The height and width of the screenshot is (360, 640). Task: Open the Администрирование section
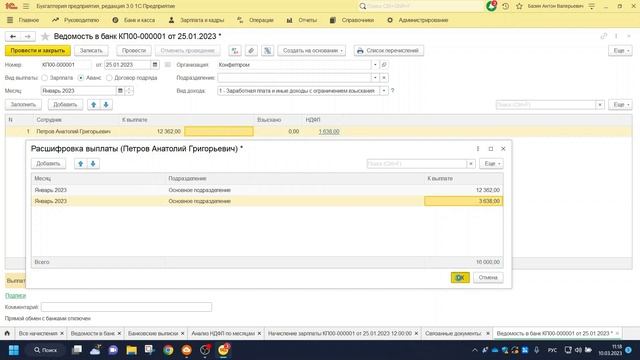tap(418, 20)
